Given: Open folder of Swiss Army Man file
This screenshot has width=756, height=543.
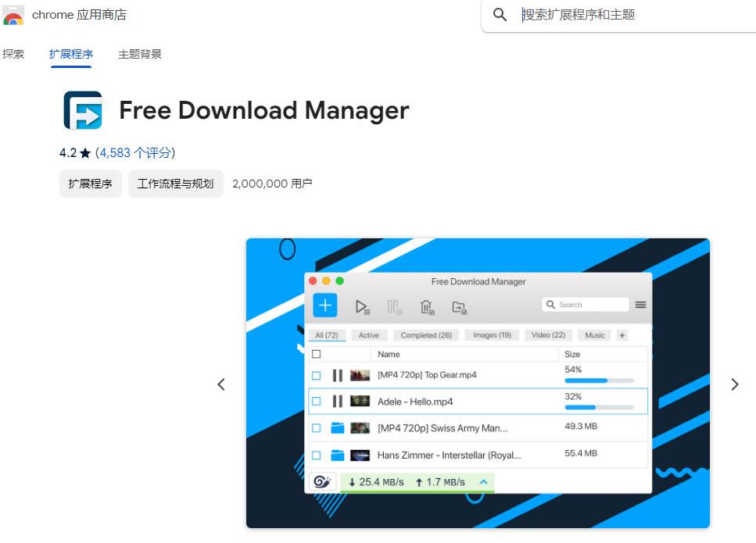Looking at the screenshot, I should [338, 428].
